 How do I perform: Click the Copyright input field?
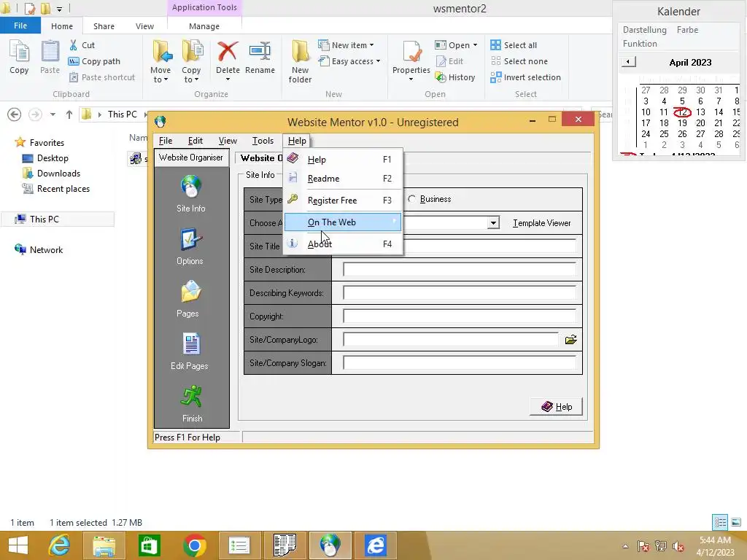(x=460, y=316)
